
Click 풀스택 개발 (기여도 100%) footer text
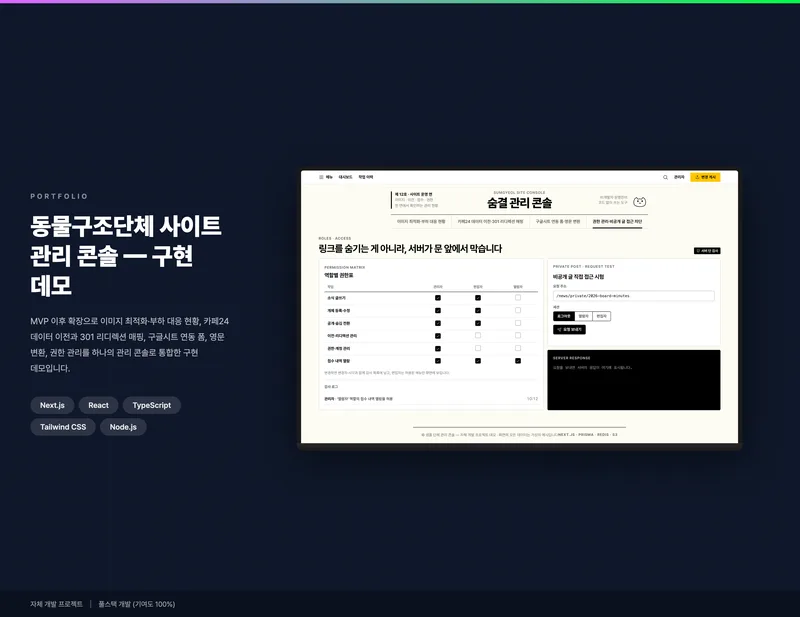(x=137, y=604)
